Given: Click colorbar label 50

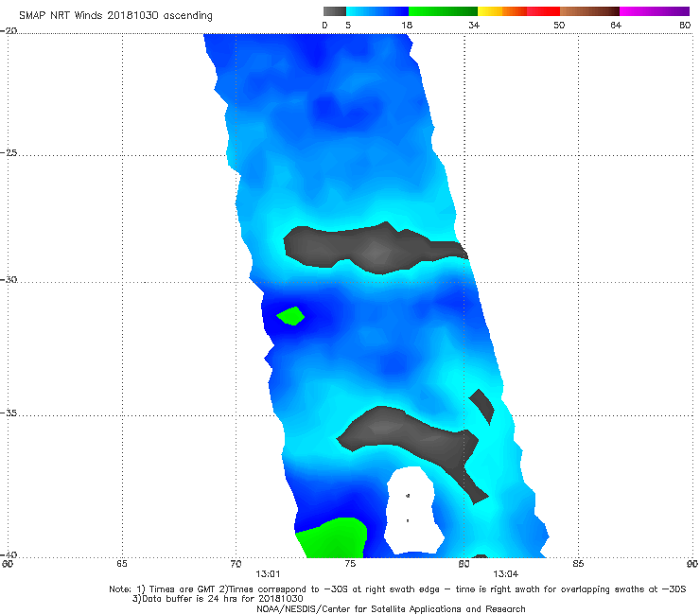Looking at the screenshot, I should coord(559,26).
